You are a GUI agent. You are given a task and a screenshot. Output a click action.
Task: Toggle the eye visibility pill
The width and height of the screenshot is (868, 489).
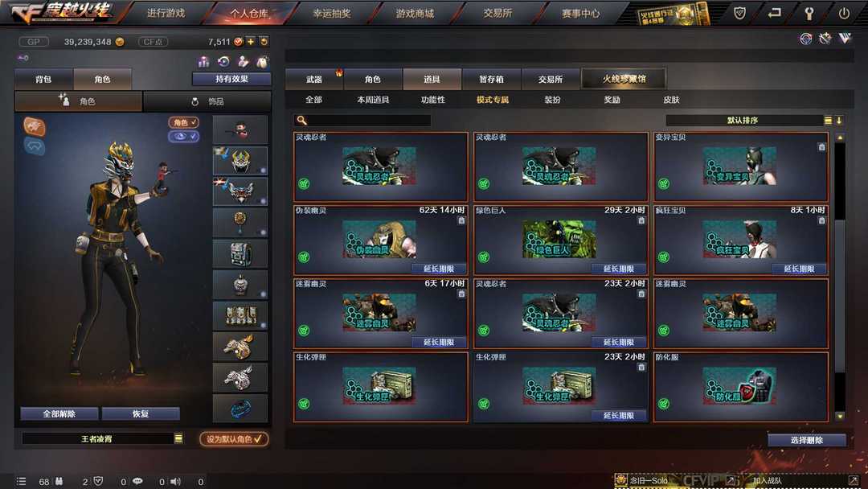[x=183, y=136]
